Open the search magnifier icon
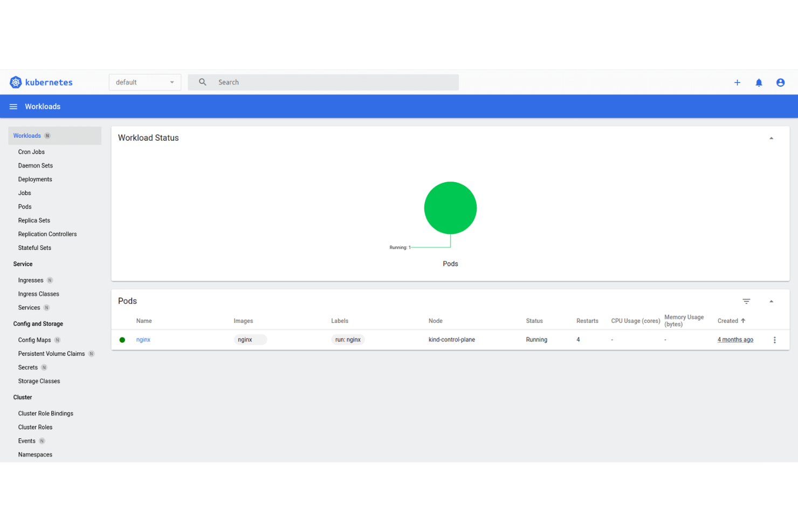 click(202, 82)
